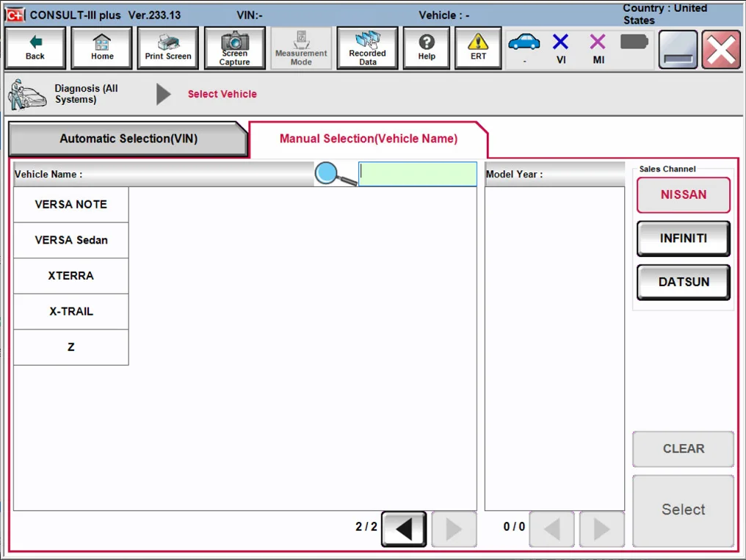Click the forward arrow under Model Year
This screenshot has width=746, height=560.
pos(601,528)
